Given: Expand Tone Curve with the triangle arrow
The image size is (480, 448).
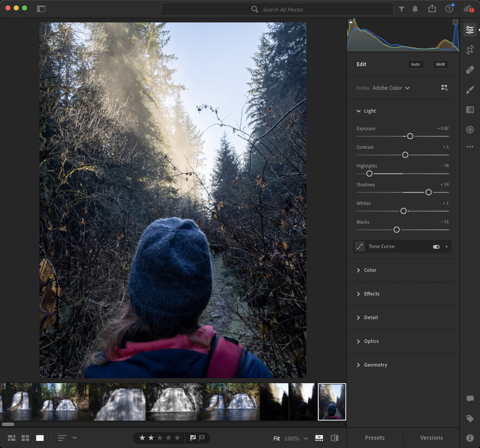Looking at the screenshot, I should tap(446, 247).
